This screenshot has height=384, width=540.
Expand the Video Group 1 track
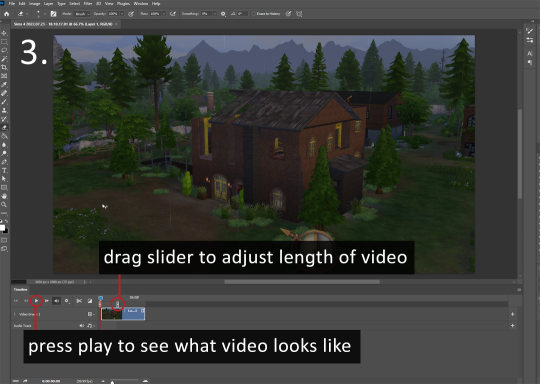15,314
